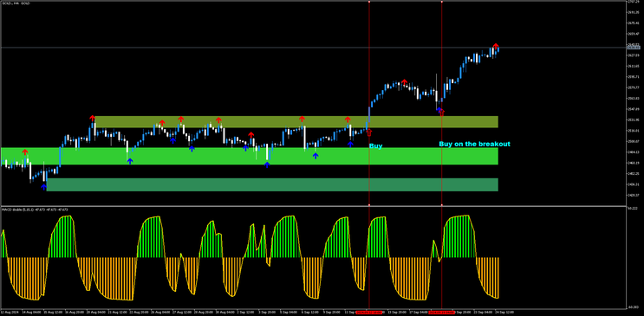Click blue arrow at the mid-August low
This screenshot has height=316, width=644.
pos(44,187)
